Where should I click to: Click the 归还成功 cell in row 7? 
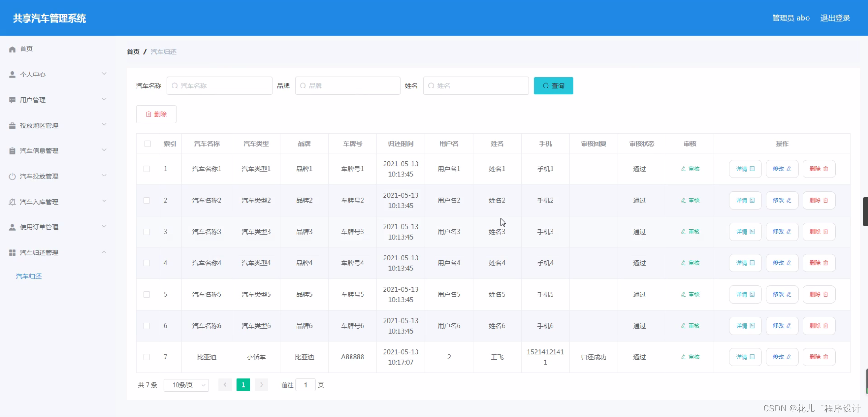(594, 357)
